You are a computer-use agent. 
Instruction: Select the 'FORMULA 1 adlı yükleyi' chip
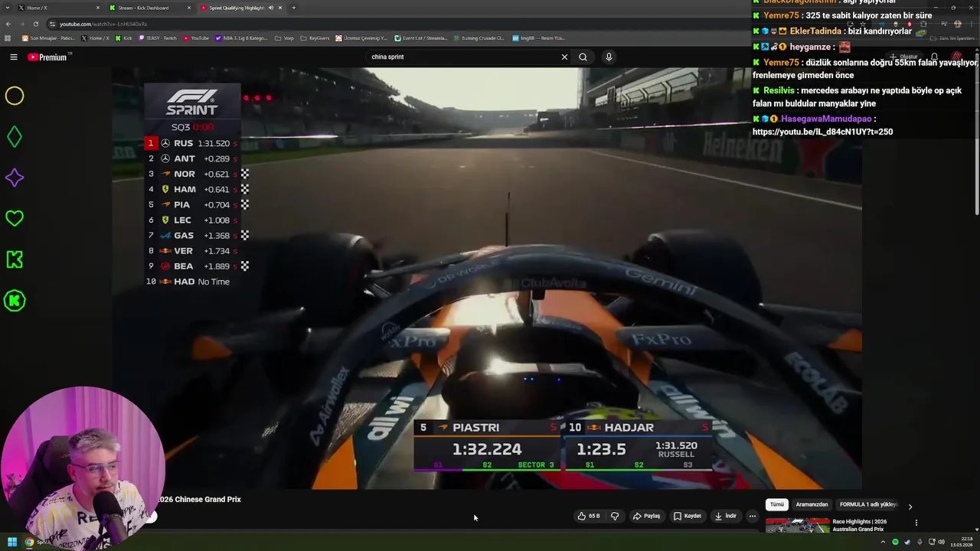868,504
